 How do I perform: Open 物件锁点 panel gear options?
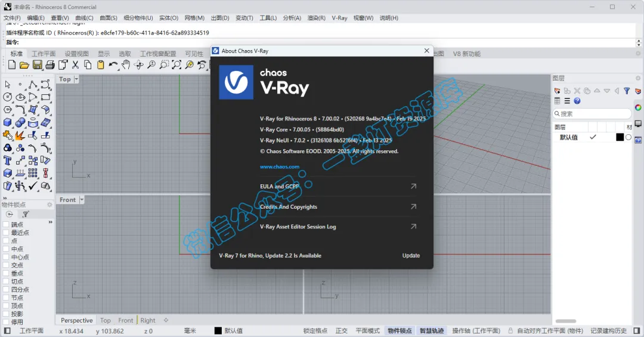pos(49,204)
